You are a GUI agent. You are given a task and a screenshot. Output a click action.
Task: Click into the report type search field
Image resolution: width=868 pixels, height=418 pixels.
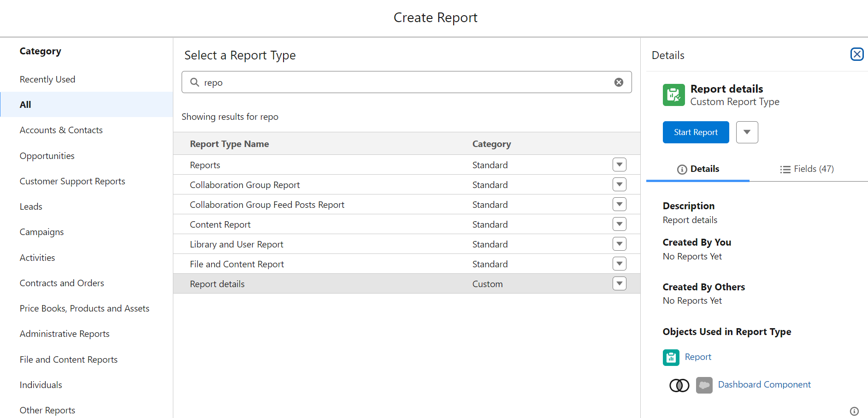407,82
